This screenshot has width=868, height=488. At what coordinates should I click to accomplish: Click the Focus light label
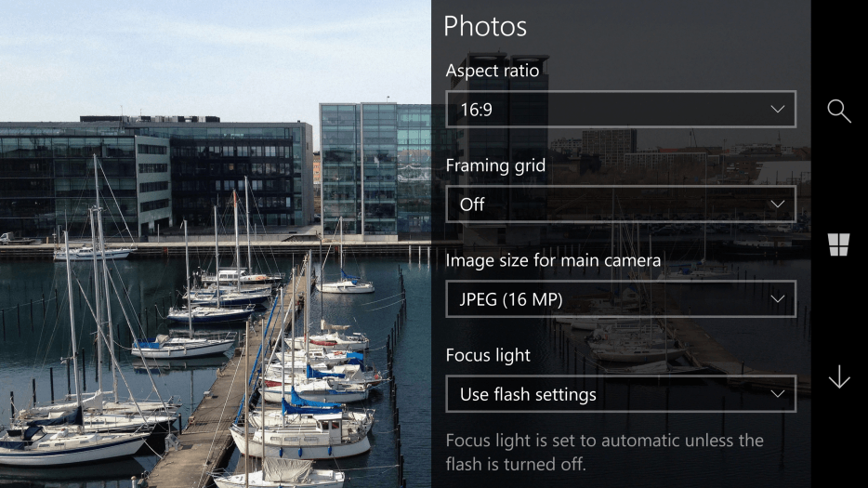pyautogui.click(x=488, y=355)
